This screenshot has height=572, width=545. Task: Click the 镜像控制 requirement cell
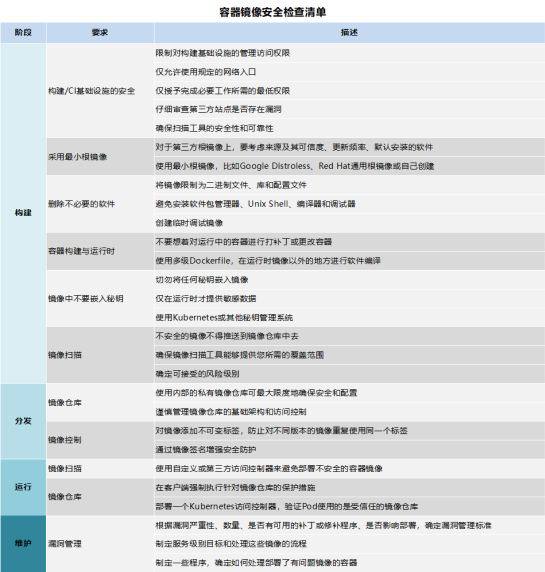click(x=100, y=440)
